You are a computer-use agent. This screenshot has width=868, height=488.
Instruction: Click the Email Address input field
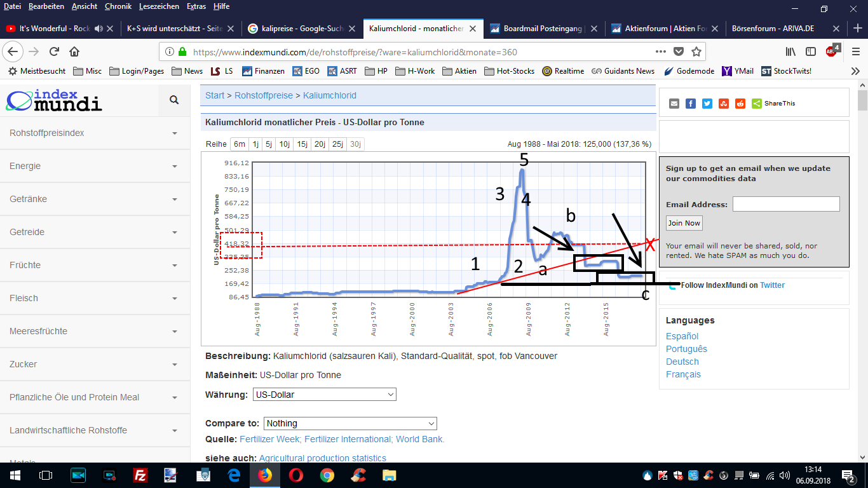[786, 204]
